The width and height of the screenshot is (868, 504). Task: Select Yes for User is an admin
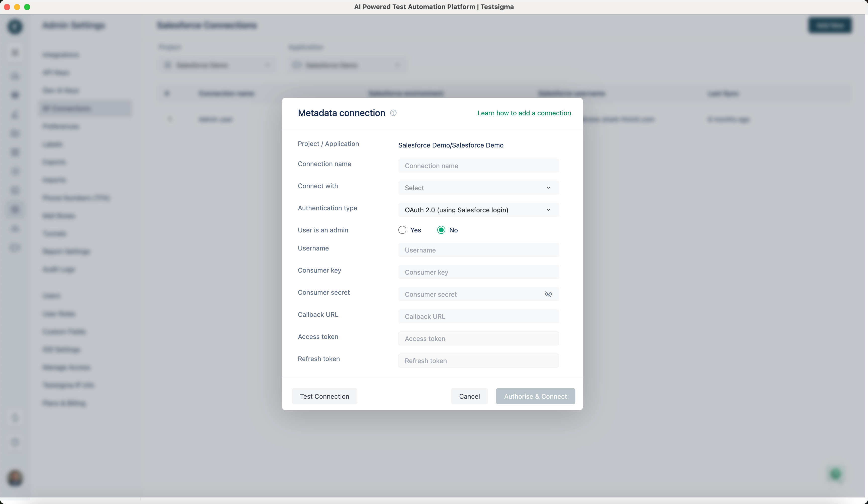(402, 230)
